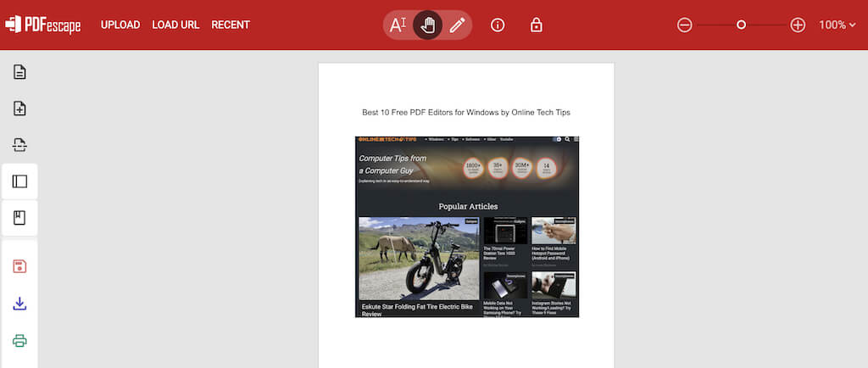
Task: Zoom in with the plus button
Action: pos(798,25)
